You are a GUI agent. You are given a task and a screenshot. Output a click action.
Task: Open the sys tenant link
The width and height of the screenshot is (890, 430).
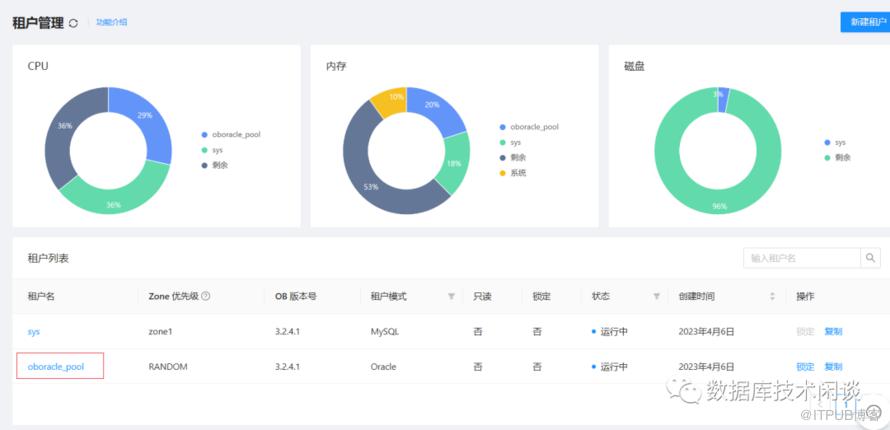(x=33, y=331)
